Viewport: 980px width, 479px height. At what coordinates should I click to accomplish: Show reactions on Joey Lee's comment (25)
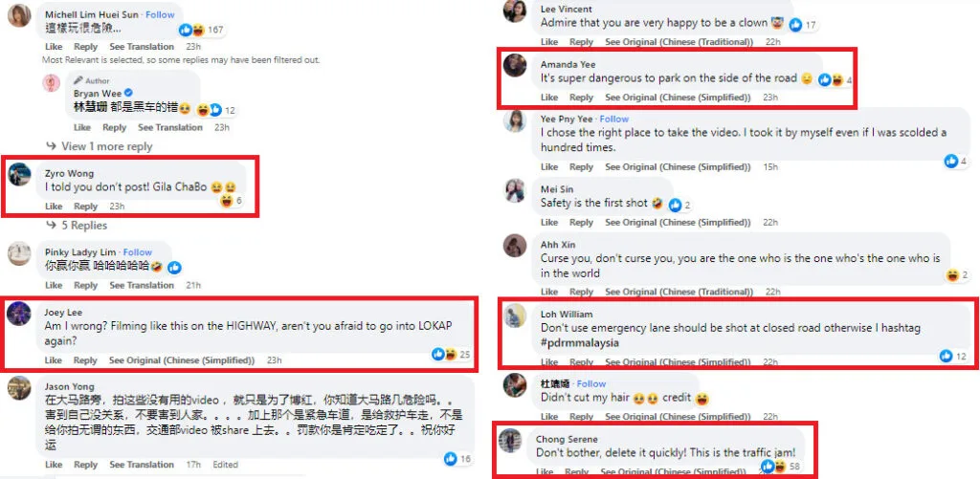(451, 355)
